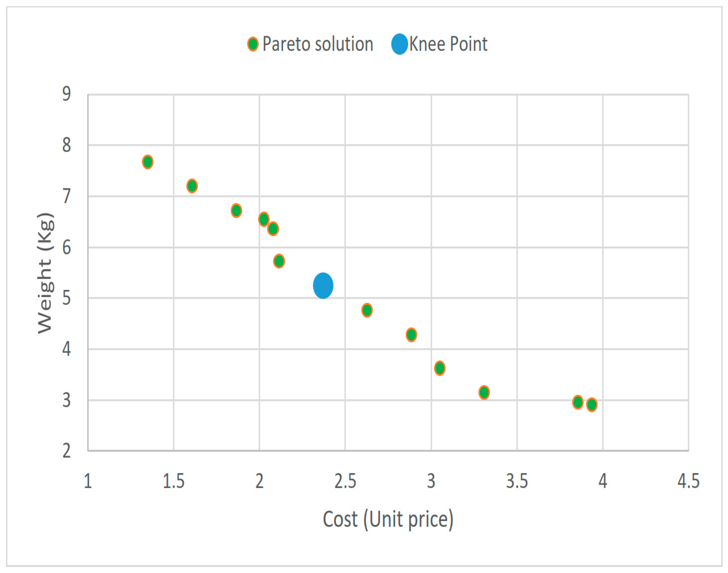Click the 7 tick label on weight axis

[x=66, y=196]
